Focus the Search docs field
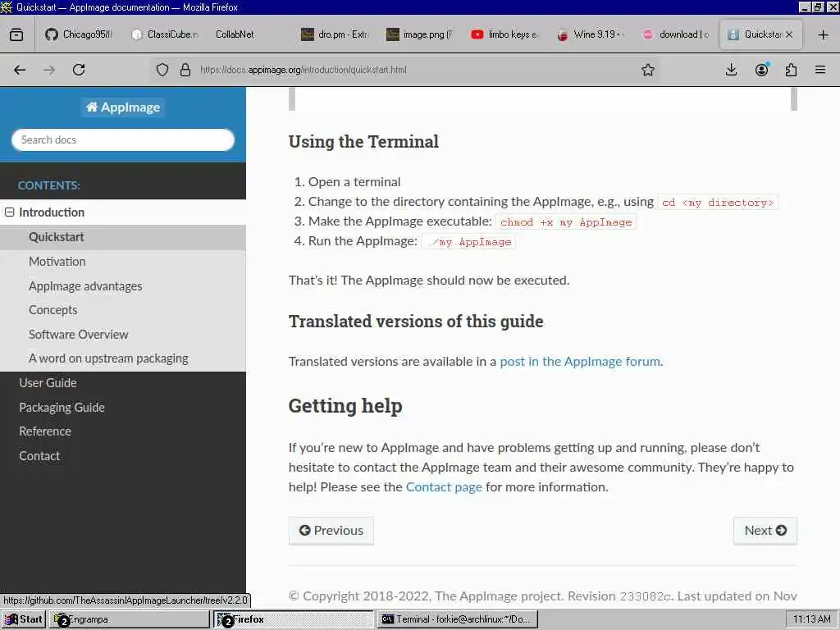Viewport: 840px width, 630px height. click(x=123, y=139)
